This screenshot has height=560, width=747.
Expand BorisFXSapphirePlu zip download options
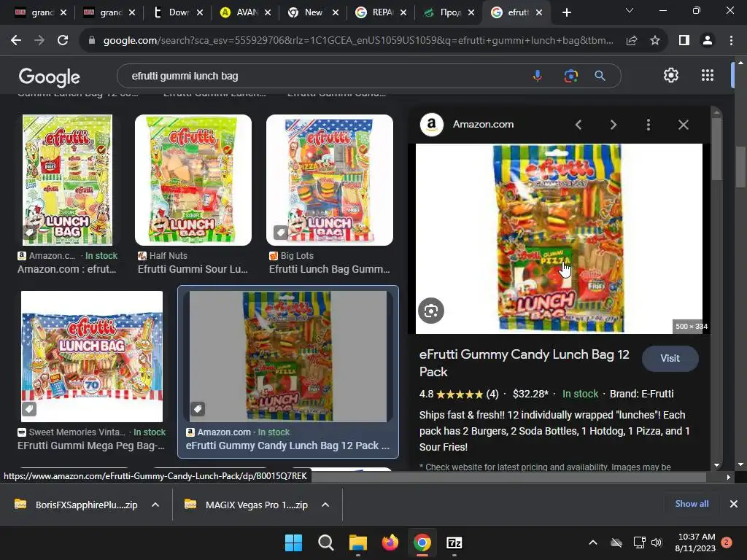[x=155, y=505]
